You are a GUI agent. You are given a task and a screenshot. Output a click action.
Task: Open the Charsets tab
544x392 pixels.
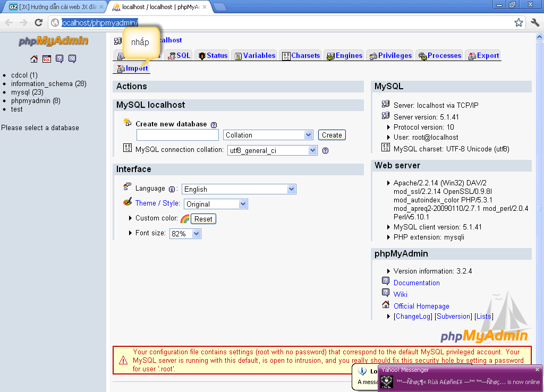point(301,55)
